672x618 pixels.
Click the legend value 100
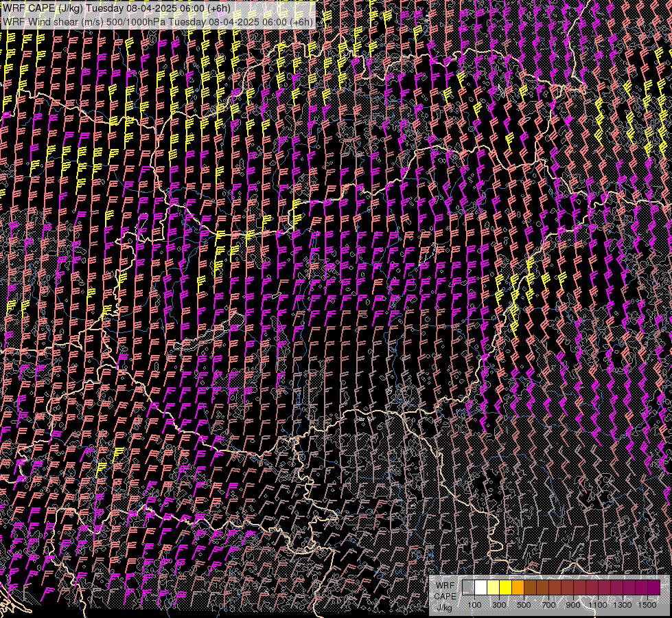[474, 605]
